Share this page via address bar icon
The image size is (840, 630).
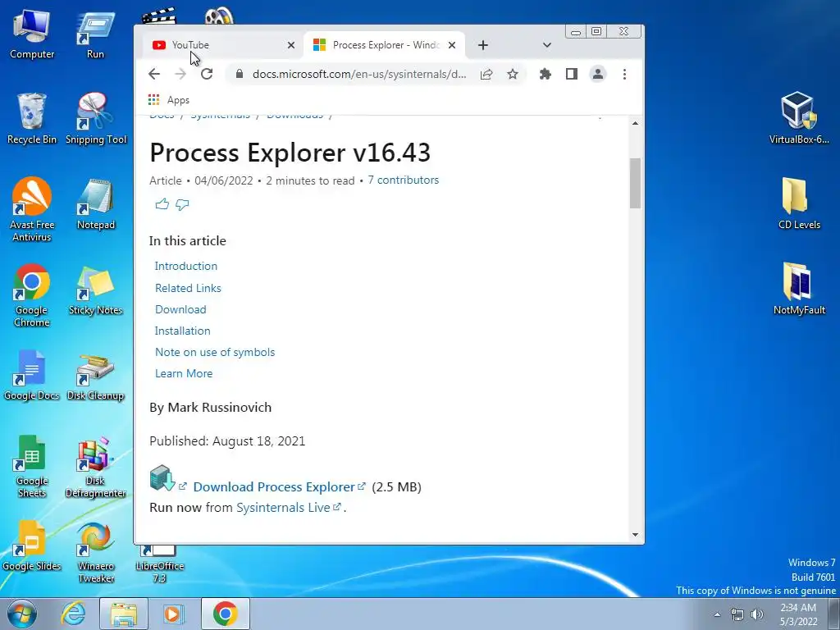(x=486, y=74)
